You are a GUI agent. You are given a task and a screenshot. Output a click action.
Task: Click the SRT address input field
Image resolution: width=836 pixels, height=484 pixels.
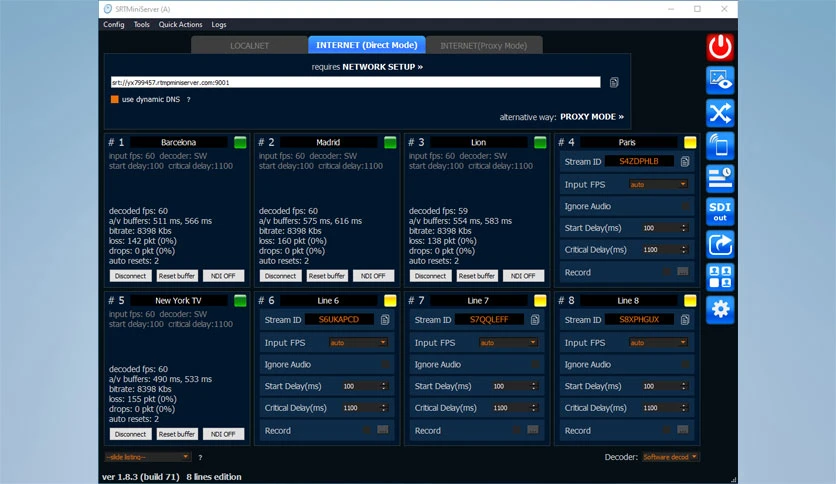coord(355,83)
